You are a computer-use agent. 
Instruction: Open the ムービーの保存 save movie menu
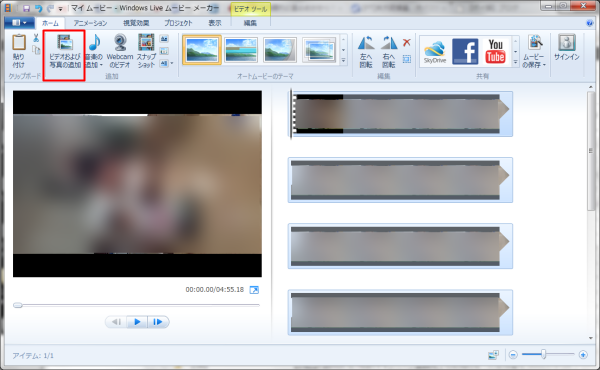point(534,51)
